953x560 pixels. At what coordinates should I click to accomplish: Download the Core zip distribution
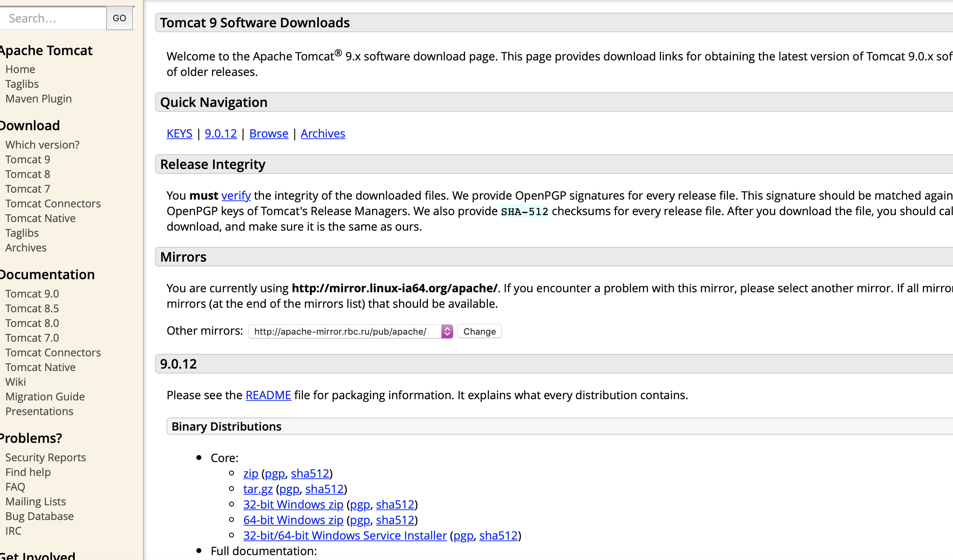tap(251, 473)
